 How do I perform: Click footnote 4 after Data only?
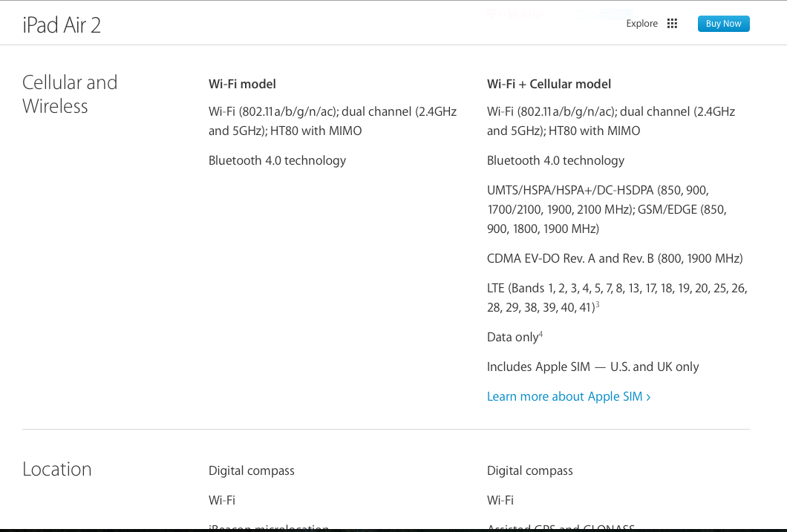[541, 334]
